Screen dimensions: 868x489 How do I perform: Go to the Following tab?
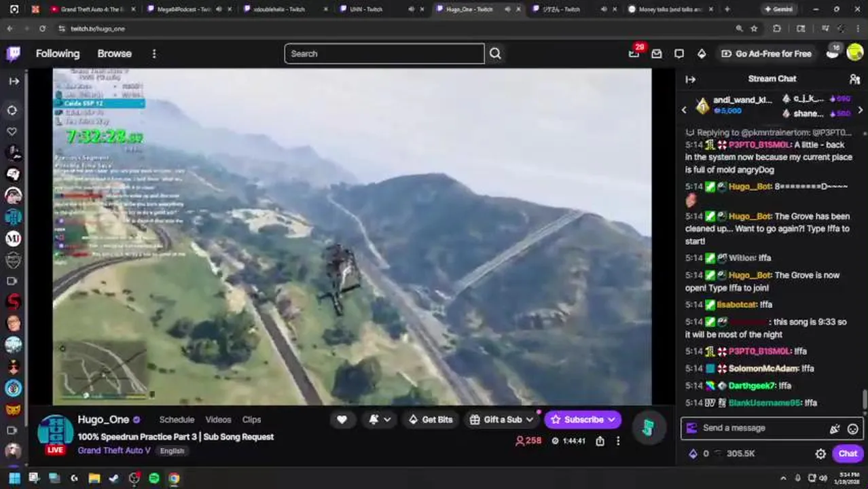point(58,54)
